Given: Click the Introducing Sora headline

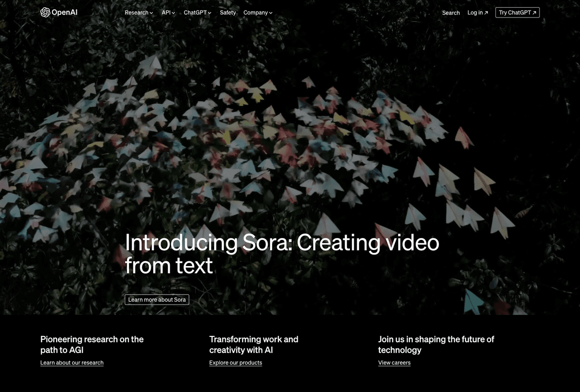Looking at the screenshot, I should (x=282, y=253).
